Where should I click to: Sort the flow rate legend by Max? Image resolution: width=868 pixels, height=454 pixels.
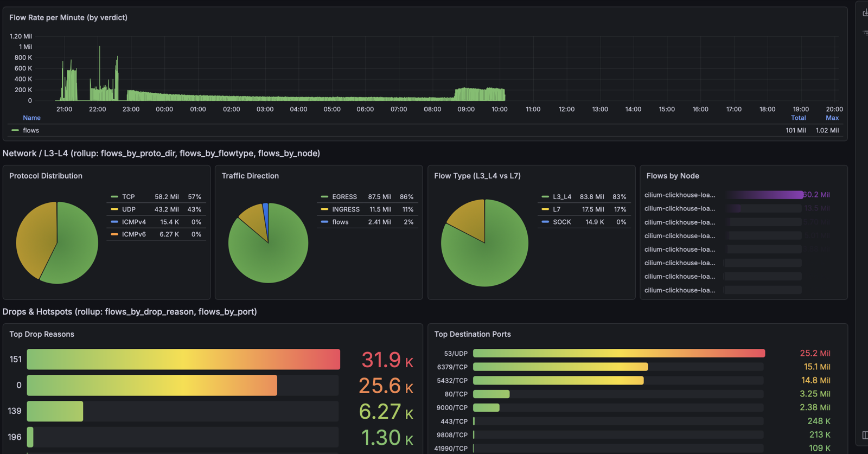tap(832, 118)
